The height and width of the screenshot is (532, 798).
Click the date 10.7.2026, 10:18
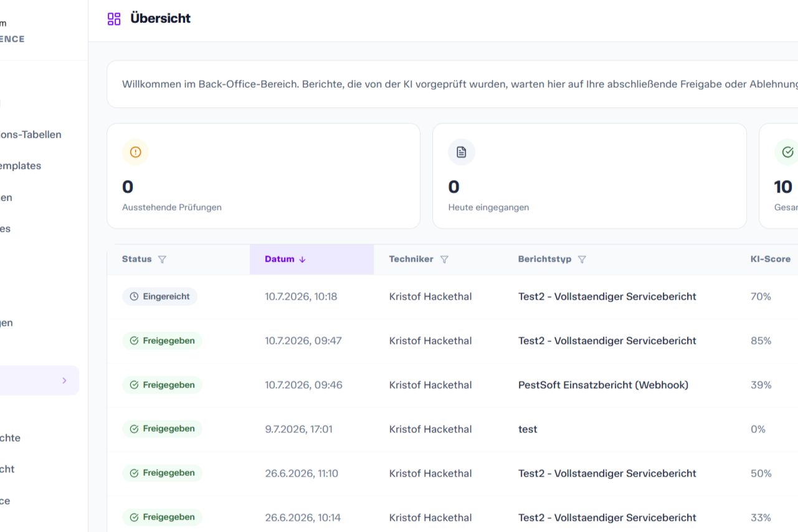[x=301, y=297]
